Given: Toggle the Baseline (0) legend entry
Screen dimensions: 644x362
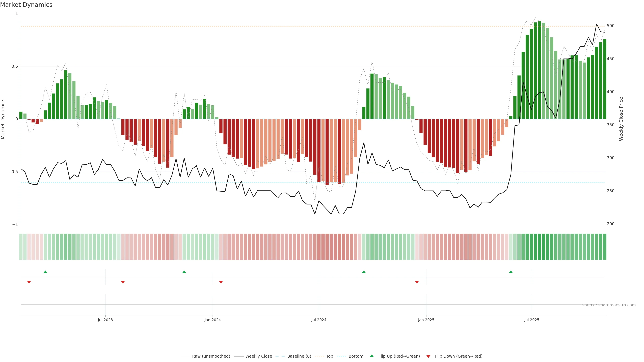Looking at the screenshot, I should [x=299, y=356].
